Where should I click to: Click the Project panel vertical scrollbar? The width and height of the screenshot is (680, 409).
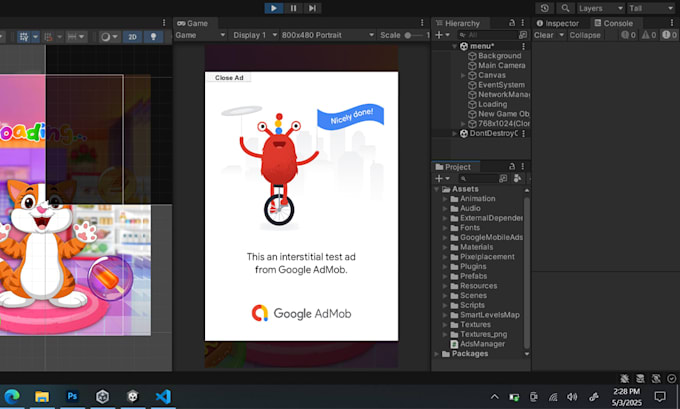[x=526, y=272]
